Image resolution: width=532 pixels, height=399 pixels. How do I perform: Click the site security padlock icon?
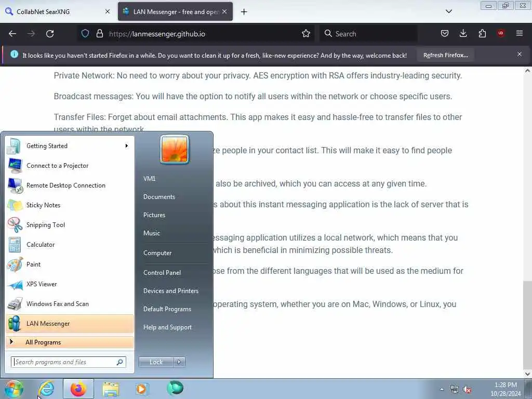(x=99, y=33)
